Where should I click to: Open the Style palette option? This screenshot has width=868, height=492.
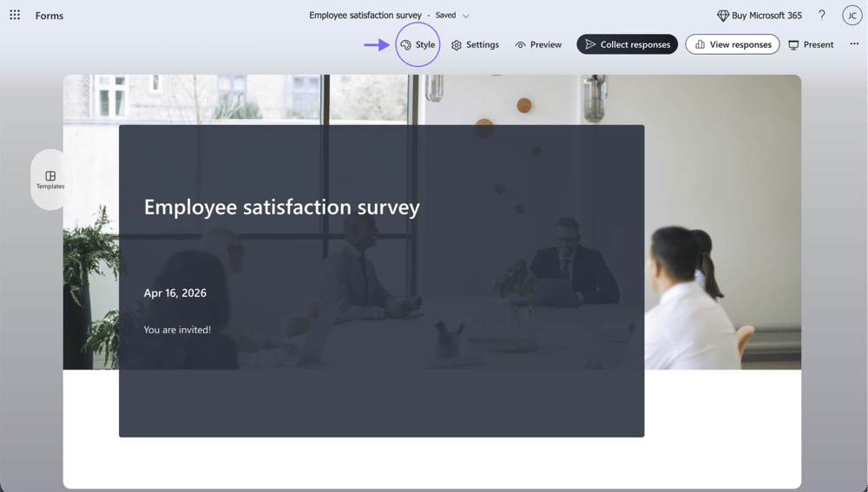point(418,45)
